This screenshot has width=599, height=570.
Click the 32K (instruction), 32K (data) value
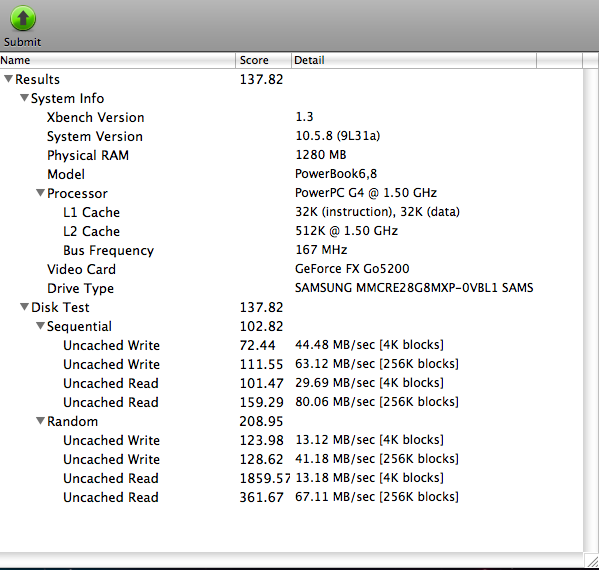(377, 212)
